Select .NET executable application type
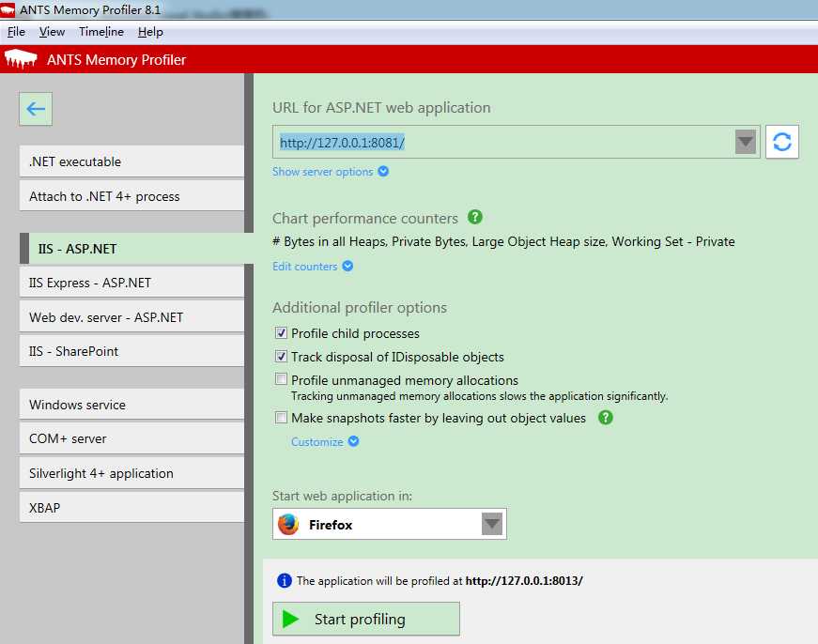 (x=131, y=161)
